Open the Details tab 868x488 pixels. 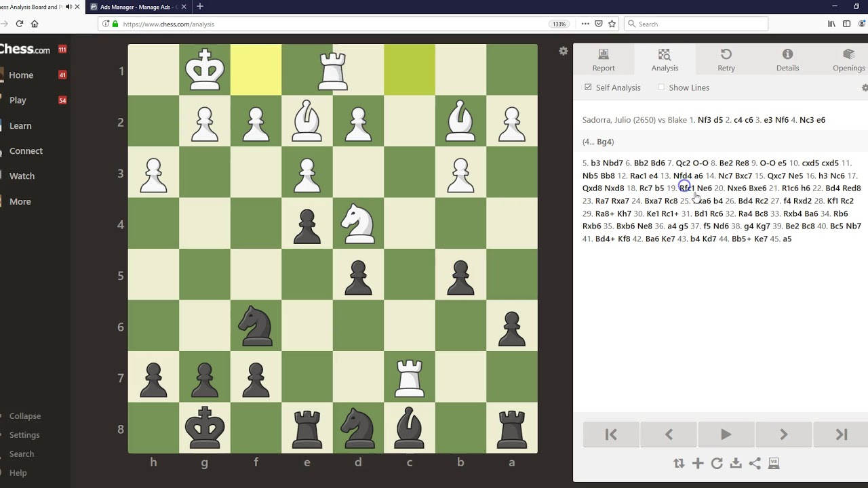787,60
